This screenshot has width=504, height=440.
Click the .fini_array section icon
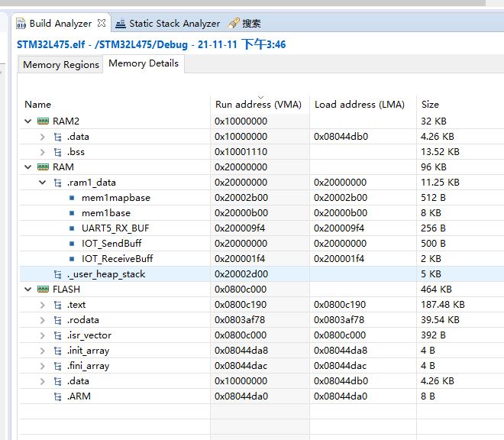(58, 366)
